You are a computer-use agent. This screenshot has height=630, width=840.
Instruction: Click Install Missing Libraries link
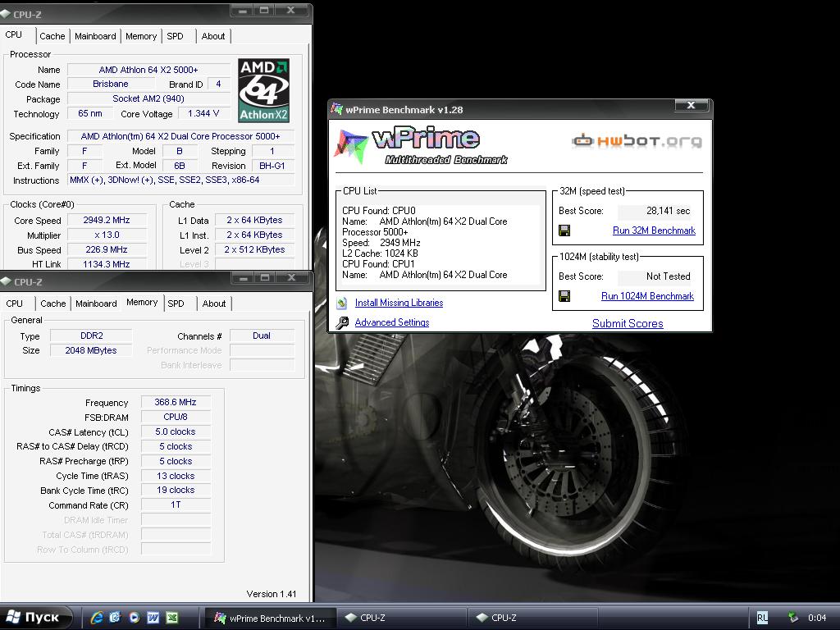point(399,303)
